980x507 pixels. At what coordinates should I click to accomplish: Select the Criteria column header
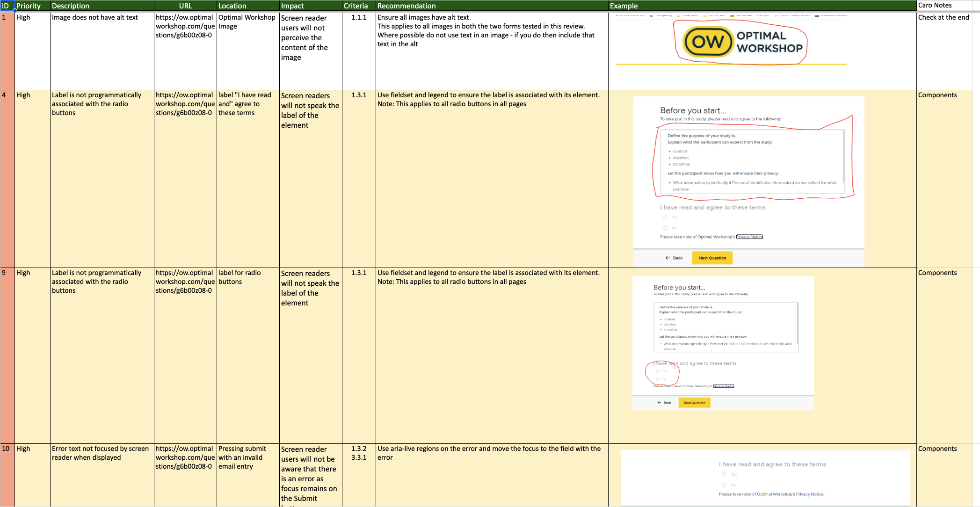tap(359, 6)
